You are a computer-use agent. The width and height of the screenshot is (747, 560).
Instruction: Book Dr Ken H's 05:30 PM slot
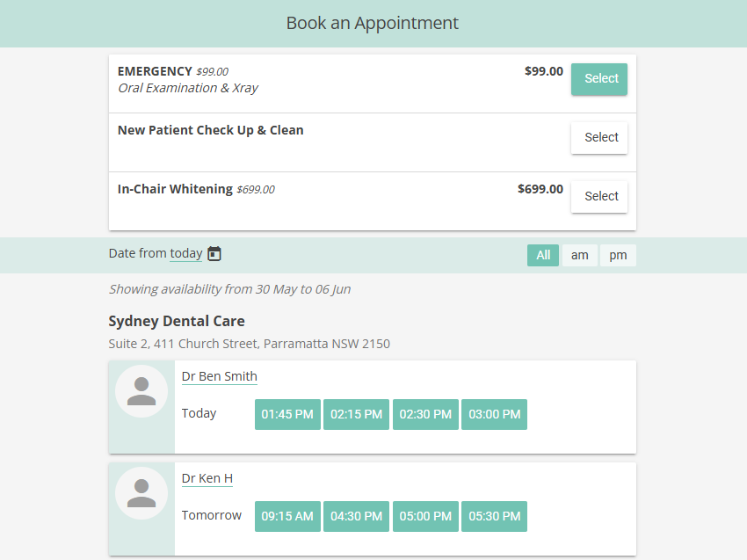tap(494, 516)
